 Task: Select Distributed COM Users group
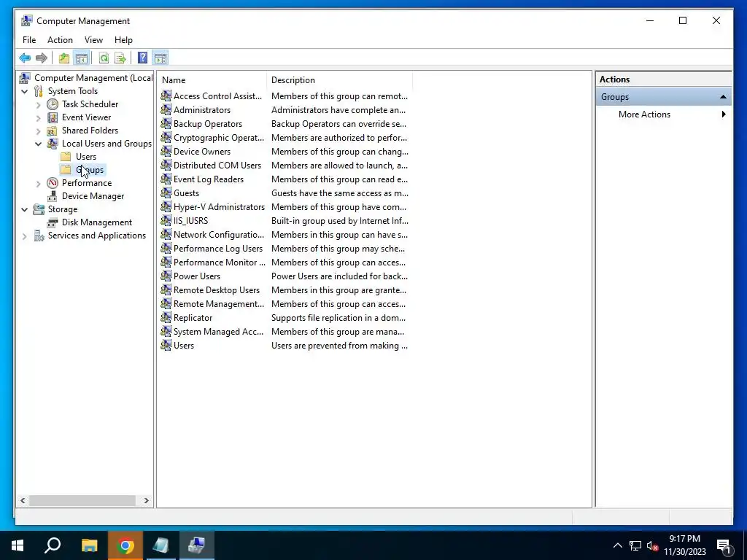(217, 166)
